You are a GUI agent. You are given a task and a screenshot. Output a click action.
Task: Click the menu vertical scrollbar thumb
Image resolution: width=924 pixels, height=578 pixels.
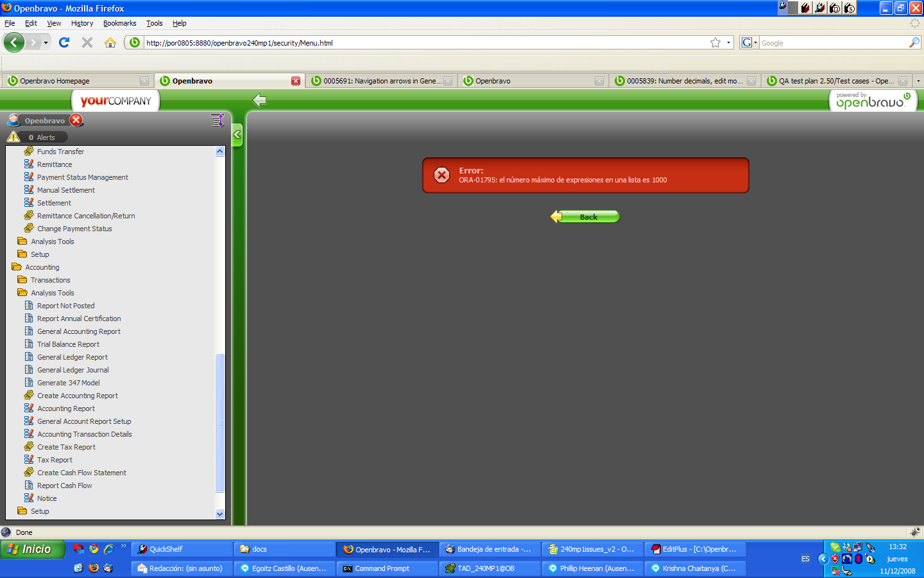tap(219, 423)
